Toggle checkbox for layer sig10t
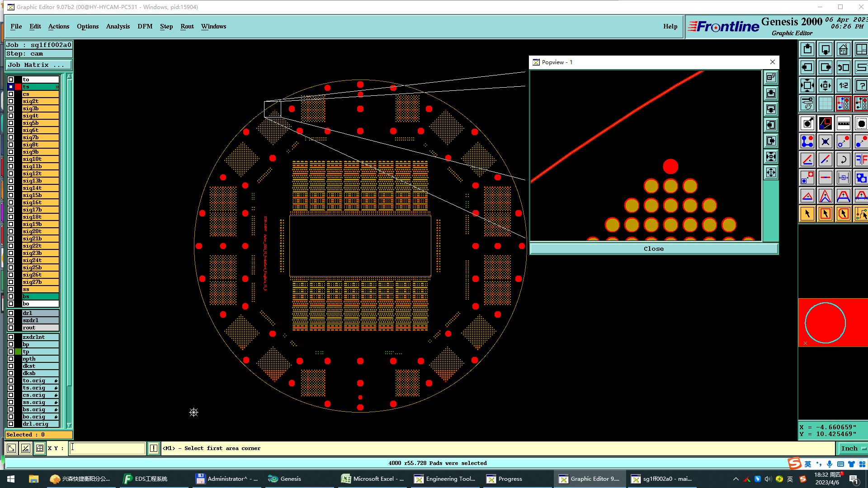868x488 pixels. point(11,159)
